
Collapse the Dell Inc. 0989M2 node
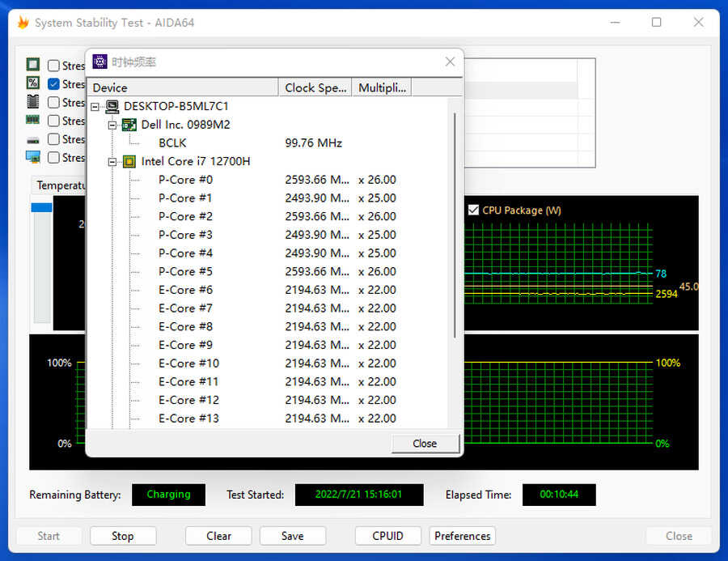[x=112, y=125]
